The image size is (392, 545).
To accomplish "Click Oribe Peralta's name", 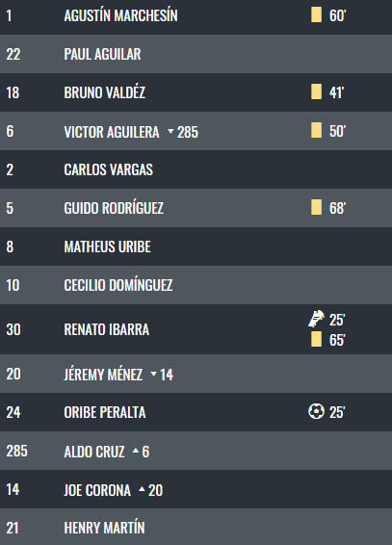I will tap(105, 412).
